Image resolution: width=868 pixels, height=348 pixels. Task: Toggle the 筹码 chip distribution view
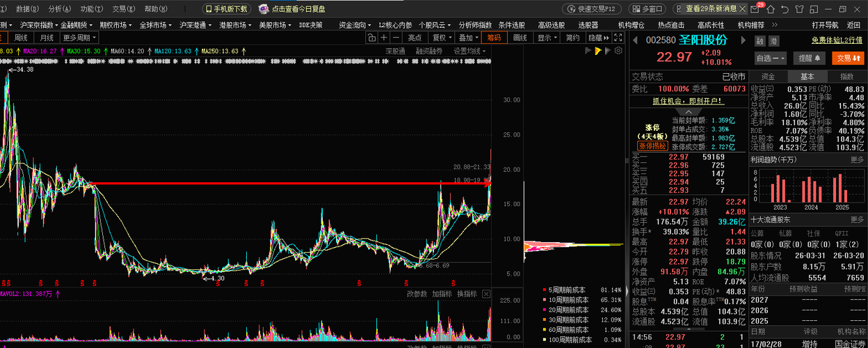tap(494, 38)
